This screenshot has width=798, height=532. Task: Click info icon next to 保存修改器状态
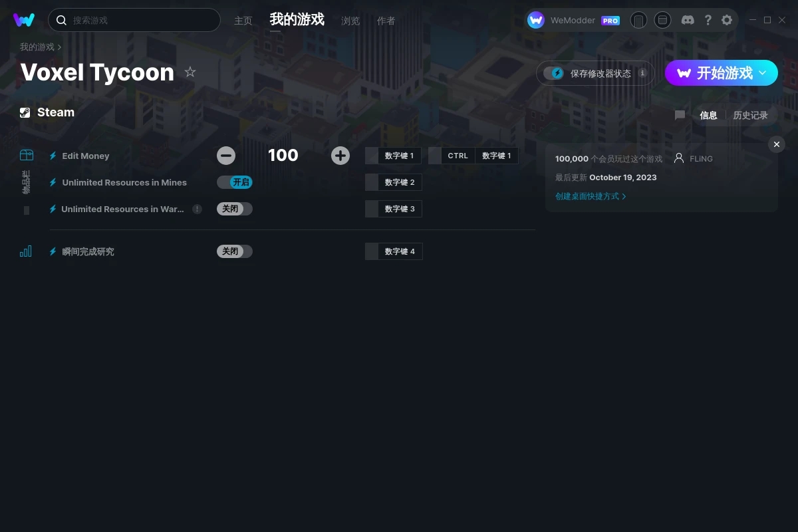[x=642, y=73]
